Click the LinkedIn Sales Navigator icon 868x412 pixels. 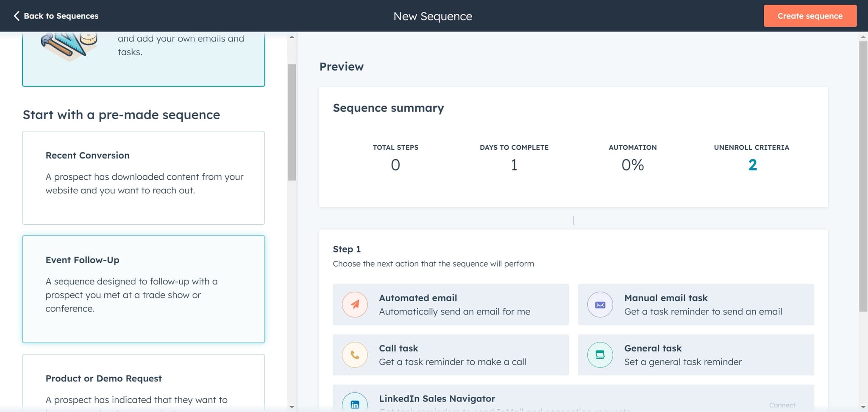tap(355, 404)
